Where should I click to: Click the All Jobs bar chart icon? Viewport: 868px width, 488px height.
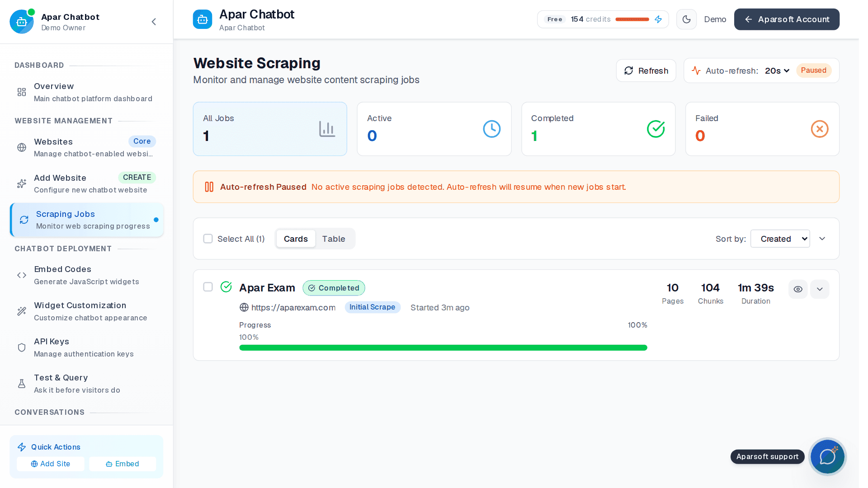327,129
